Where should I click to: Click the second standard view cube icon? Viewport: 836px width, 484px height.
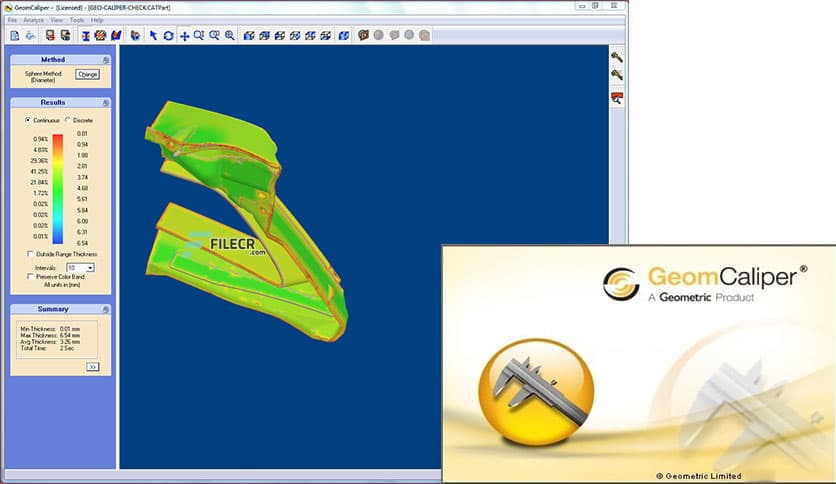coord(264,36)
